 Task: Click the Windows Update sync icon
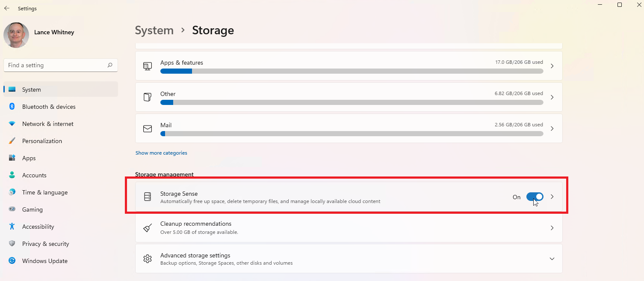tap(12, 261)
